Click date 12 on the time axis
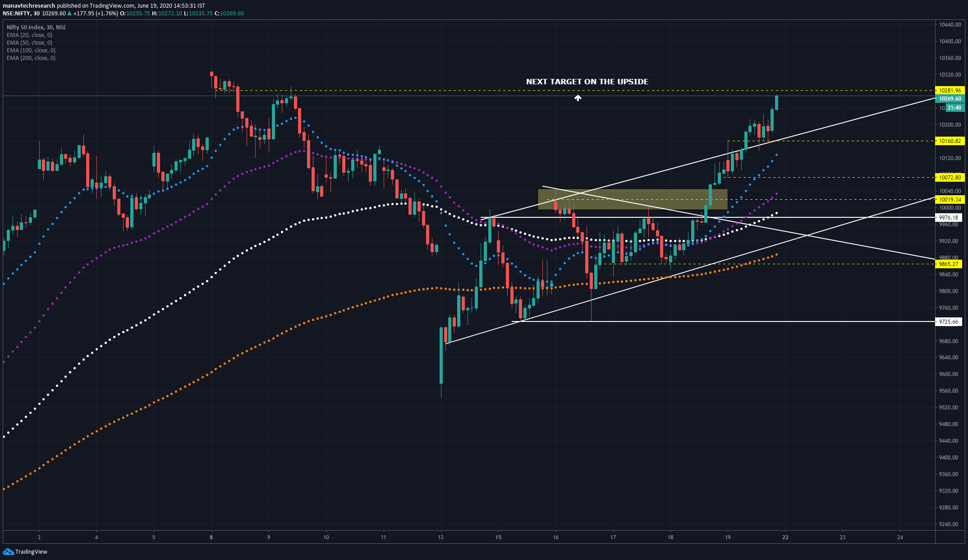Screen dimensions: 968x560 441,537
